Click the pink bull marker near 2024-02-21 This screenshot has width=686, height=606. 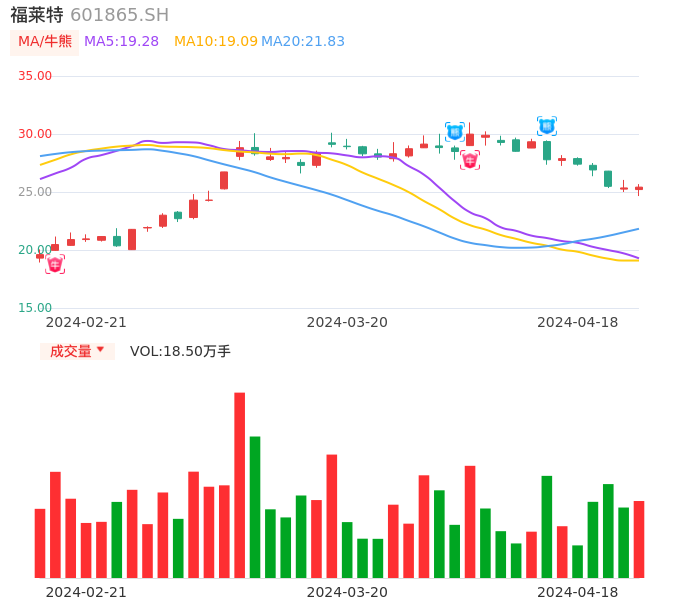55,264
